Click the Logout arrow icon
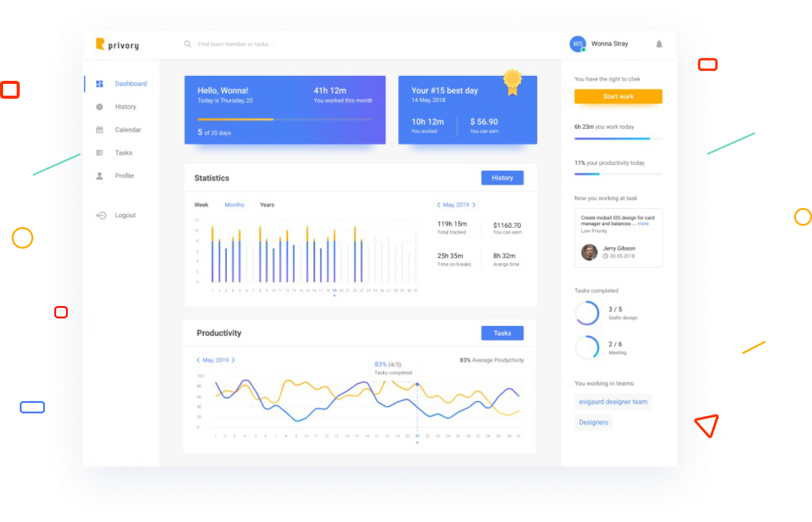This screenshot has width=812, height=522. click(102, 215)
